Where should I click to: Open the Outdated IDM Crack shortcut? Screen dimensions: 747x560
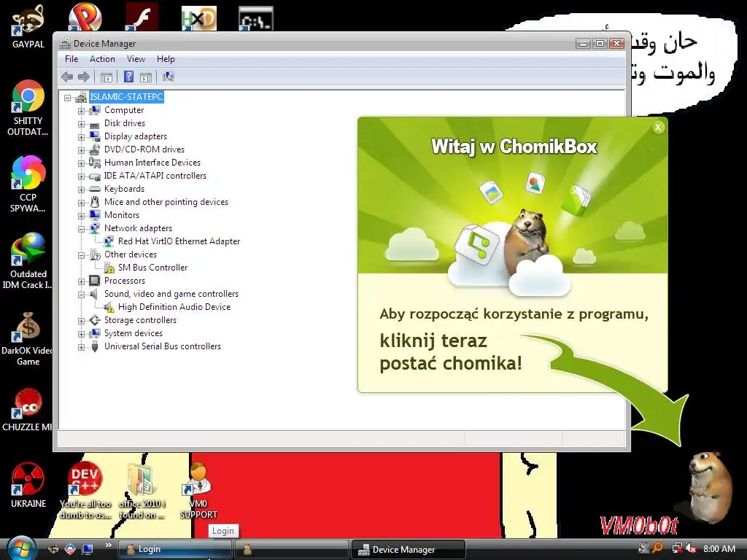(28, 261)
